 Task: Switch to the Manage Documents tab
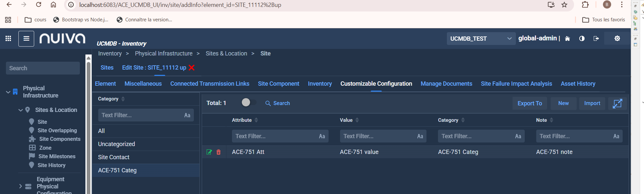[446, 84]
